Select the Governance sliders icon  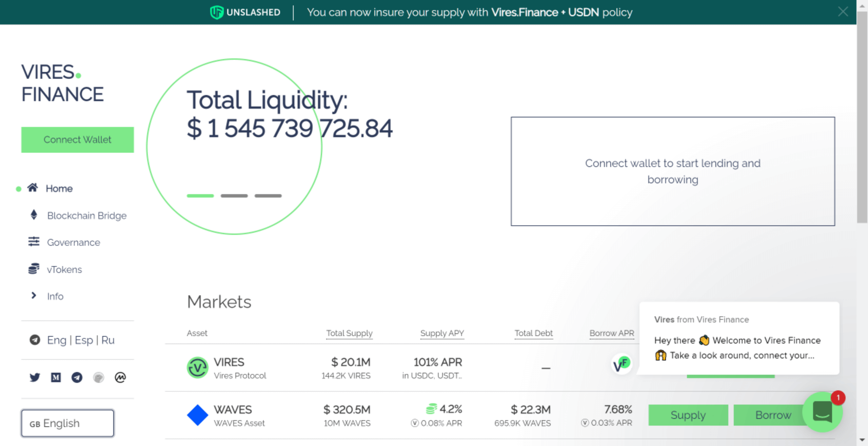pos(33,242)
